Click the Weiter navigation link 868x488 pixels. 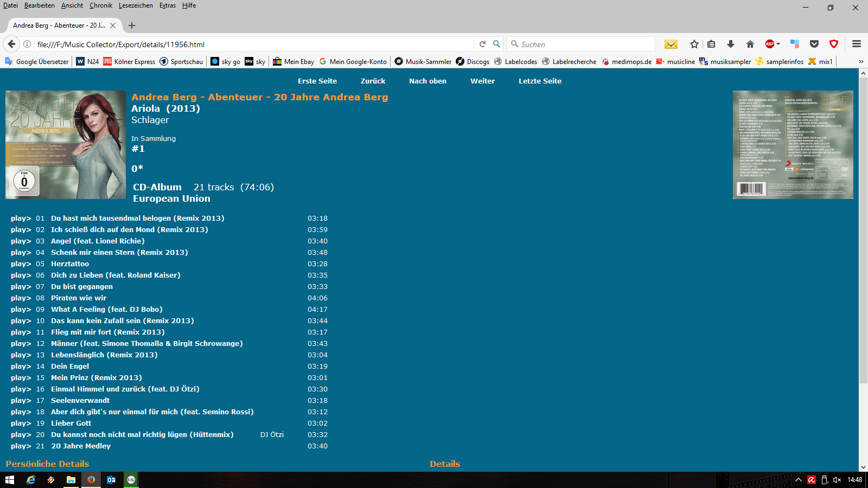point(482,81)
